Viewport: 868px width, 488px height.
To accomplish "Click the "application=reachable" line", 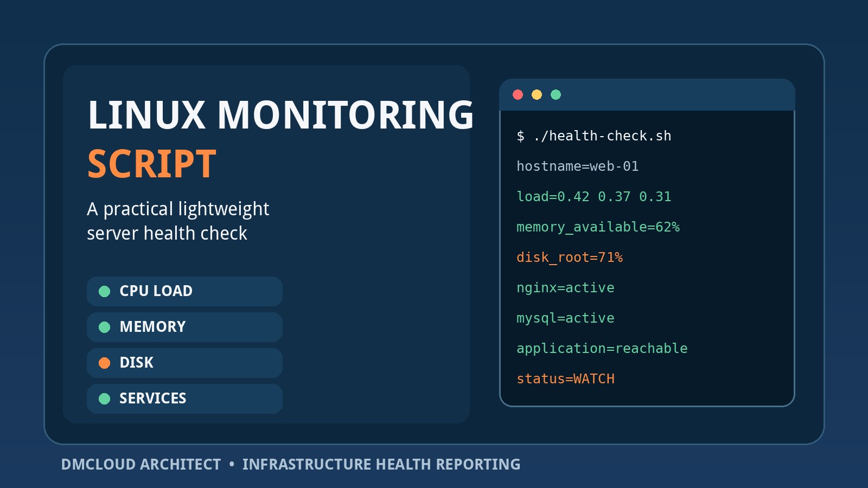I will pyautogui.click(x=602, y=349).
